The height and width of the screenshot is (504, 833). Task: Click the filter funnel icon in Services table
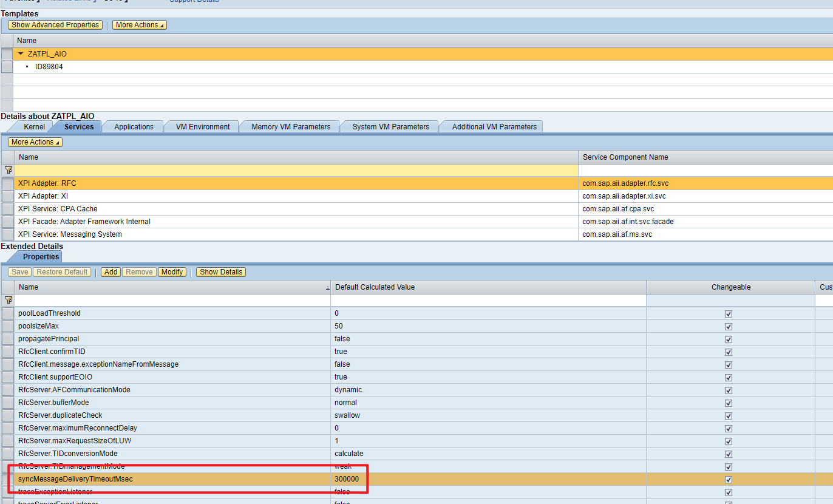8,170
